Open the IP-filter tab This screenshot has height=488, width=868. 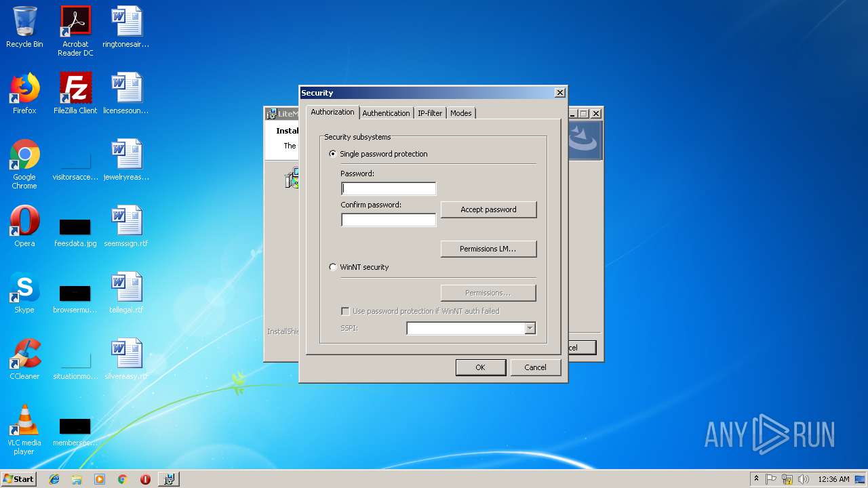tap(430, 113)
